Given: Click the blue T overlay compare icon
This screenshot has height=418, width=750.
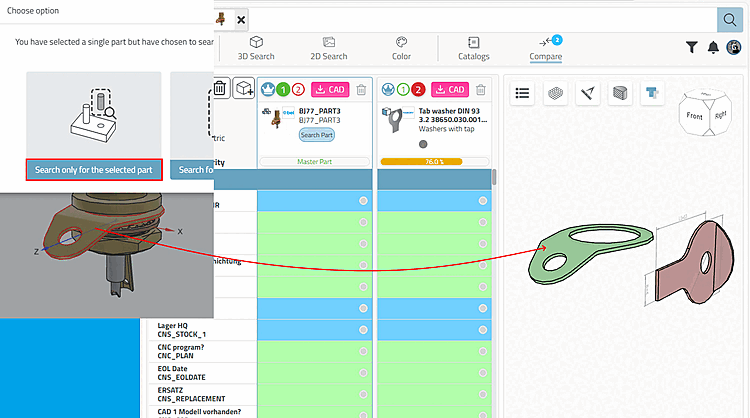Looking at the screenshot, I should pyautogui.click(x=652, y=93).
